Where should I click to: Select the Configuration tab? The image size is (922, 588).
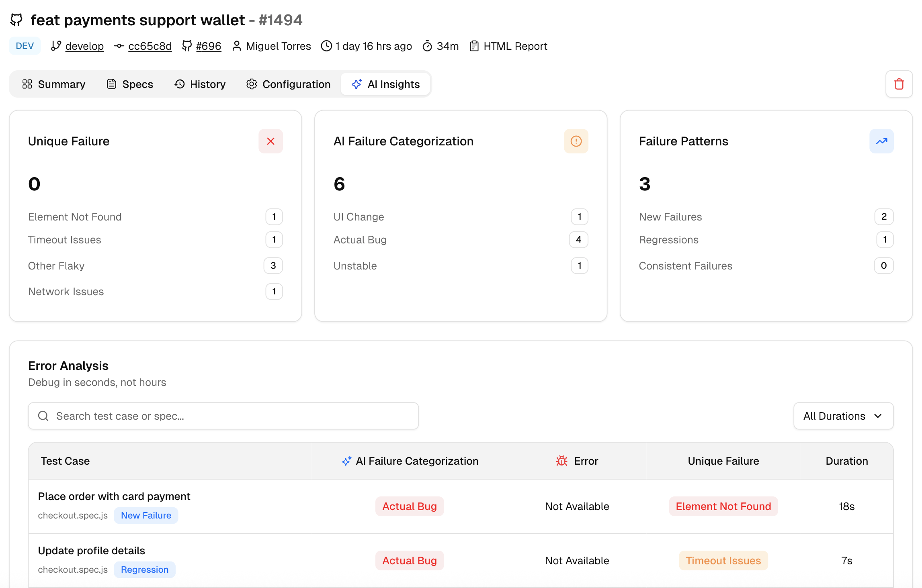pyautogui.click(x=288, y=84)
